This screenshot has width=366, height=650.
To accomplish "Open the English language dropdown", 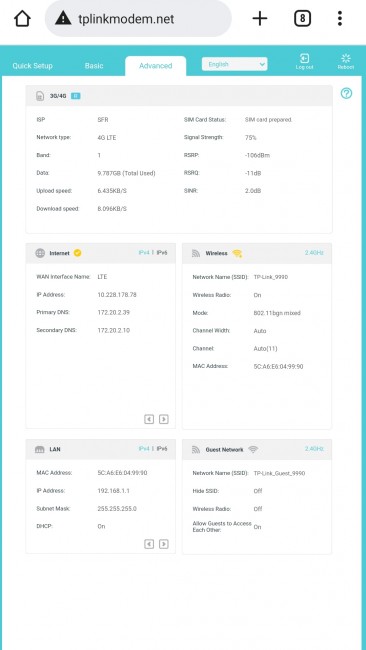I will click(x=235, y=64).
